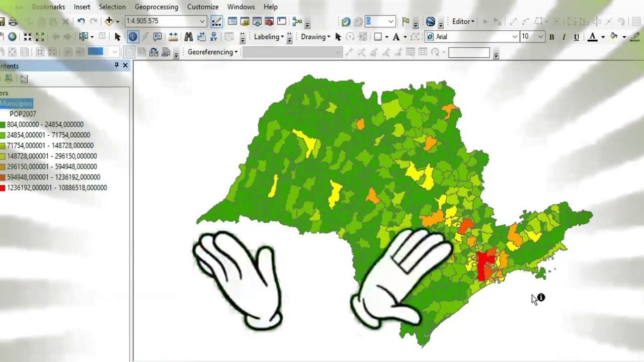Open the Find binoculars tool
The height and width of the screenshot is (362, 644).
point(189,37)
